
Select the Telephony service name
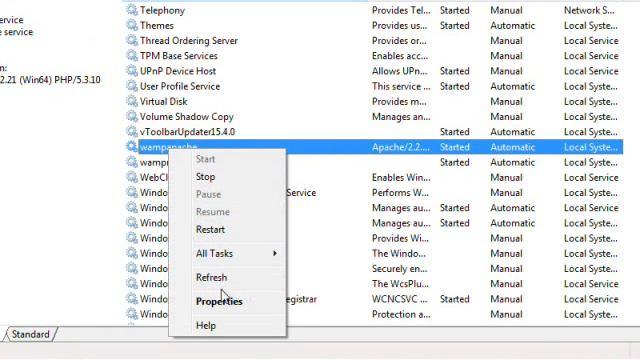click(162, 10)
